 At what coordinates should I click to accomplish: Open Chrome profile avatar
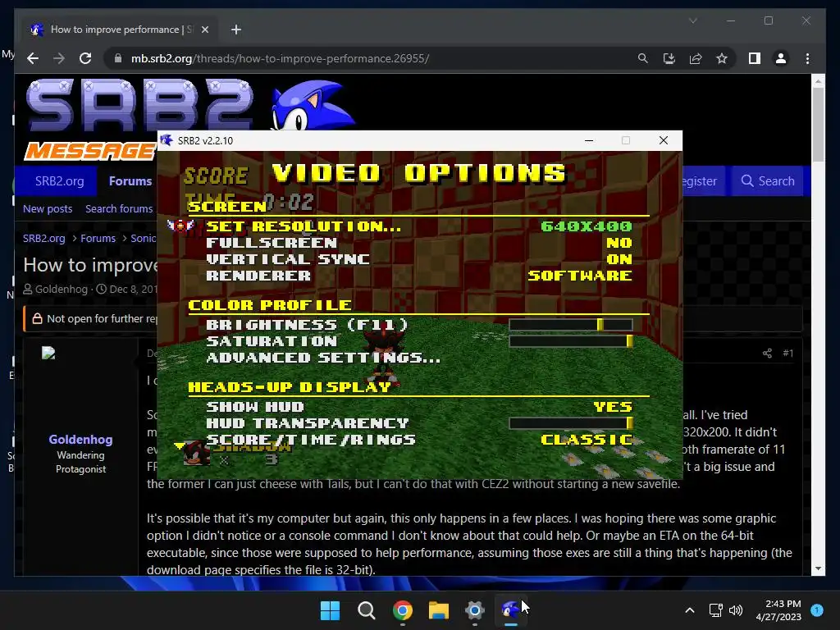click(x=781, y=58)
